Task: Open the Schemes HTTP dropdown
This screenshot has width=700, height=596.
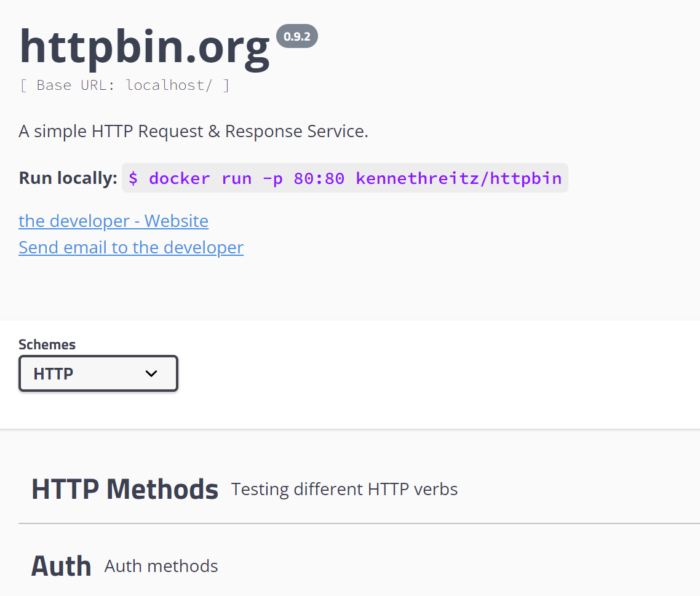Action: click(x=98, y=373)
